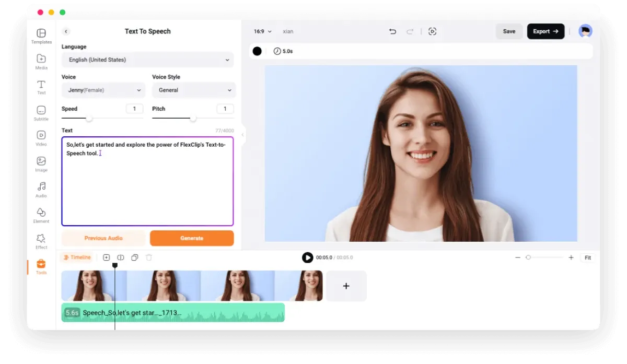
Task: Open the Voice dropdown showing Jenny
Action: (x=103, y=90)
